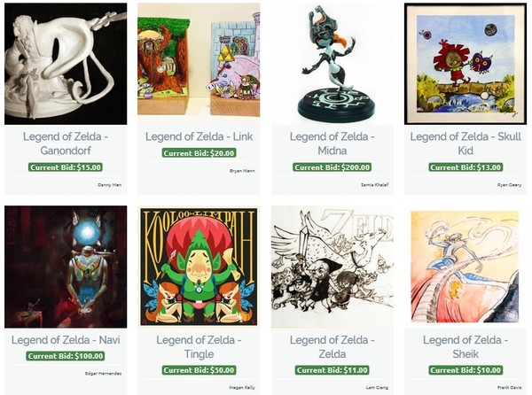Open the white Ganondorf sculpture thumbnail
The image size is (532, 395).
pyautogui.click(x=66, y=64)
